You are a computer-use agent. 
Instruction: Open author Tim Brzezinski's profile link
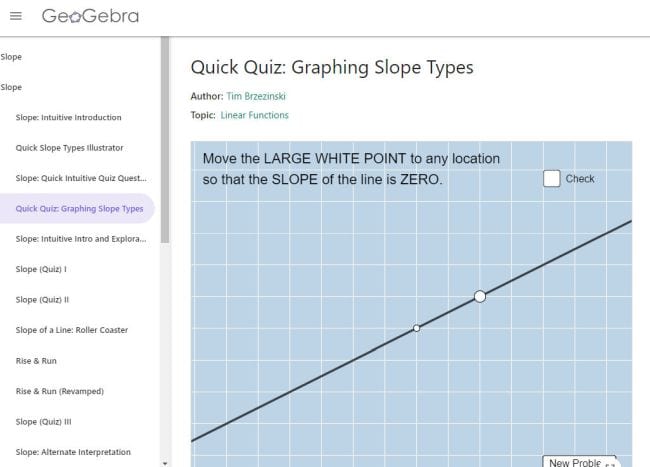tap(256, 96)
